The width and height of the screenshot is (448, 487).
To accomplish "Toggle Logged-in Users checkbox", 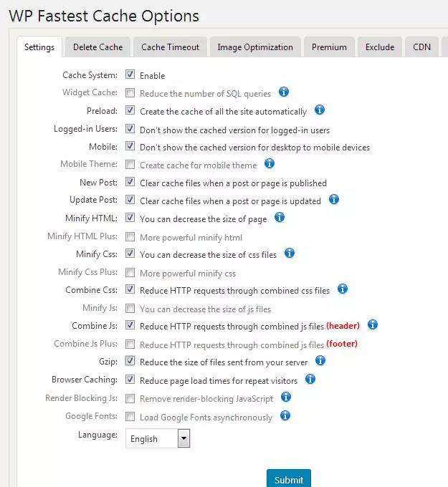I will 130,129.
